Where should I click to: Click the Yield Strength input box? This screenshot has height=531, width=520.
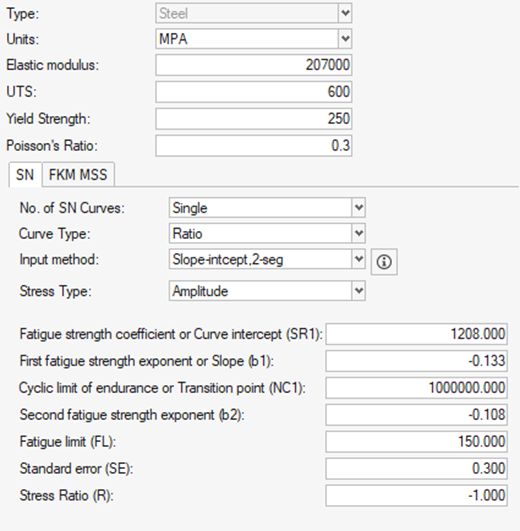[x=254, y=119]
